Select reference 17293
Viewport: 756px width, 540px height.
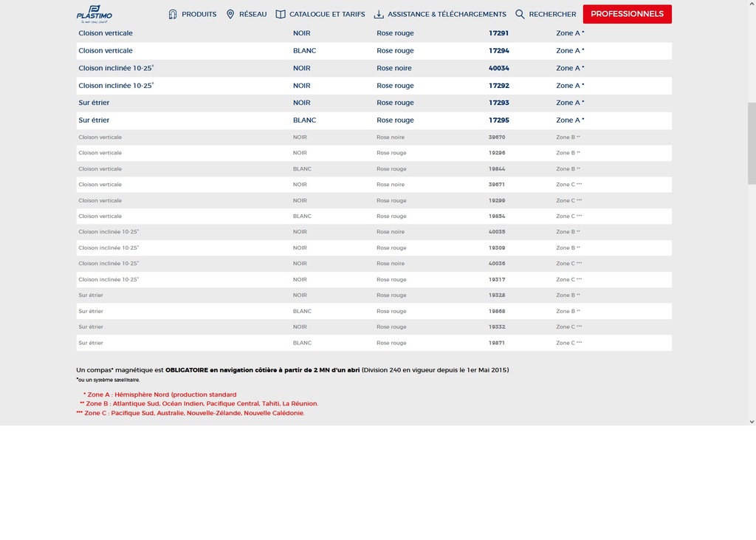(499, 103)
